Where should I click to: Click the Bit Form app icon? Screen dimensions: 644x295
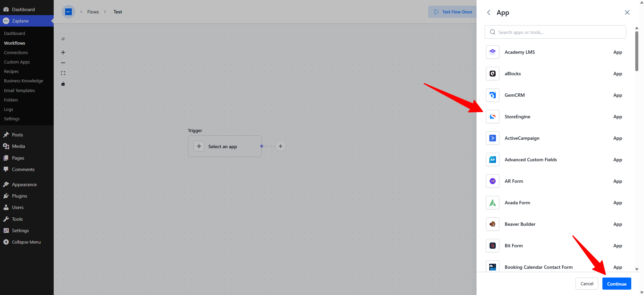click(x=492, y=246)
